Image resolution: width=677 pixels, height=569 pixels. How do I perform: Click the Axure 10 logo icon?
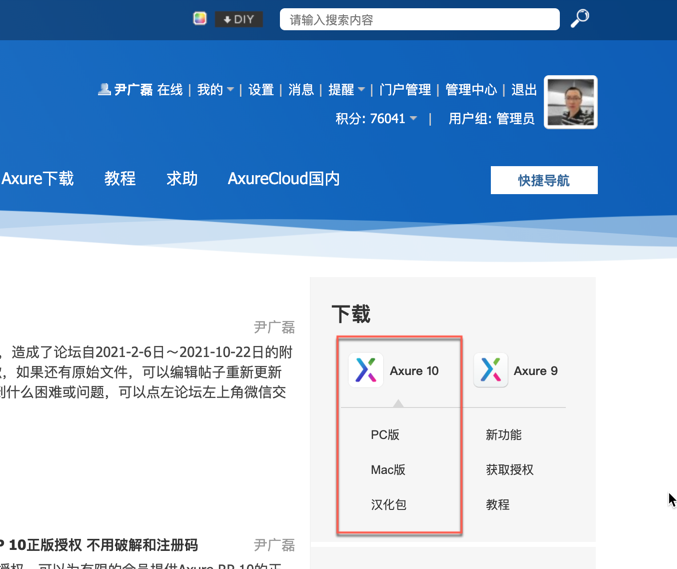[x=366, y=370]
